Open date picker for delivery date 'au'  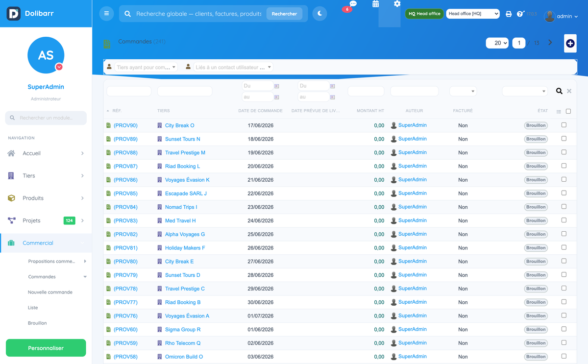pos(332,97)
